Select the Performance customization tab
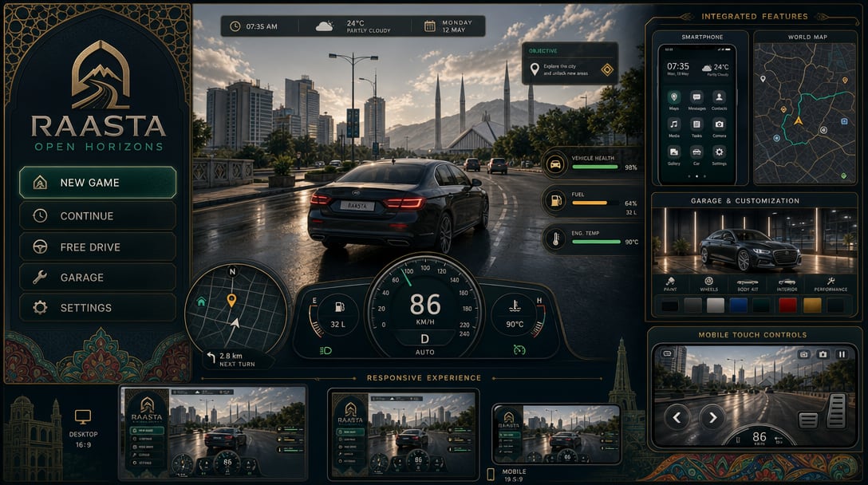Screen dimensions: 868x485 831,285
